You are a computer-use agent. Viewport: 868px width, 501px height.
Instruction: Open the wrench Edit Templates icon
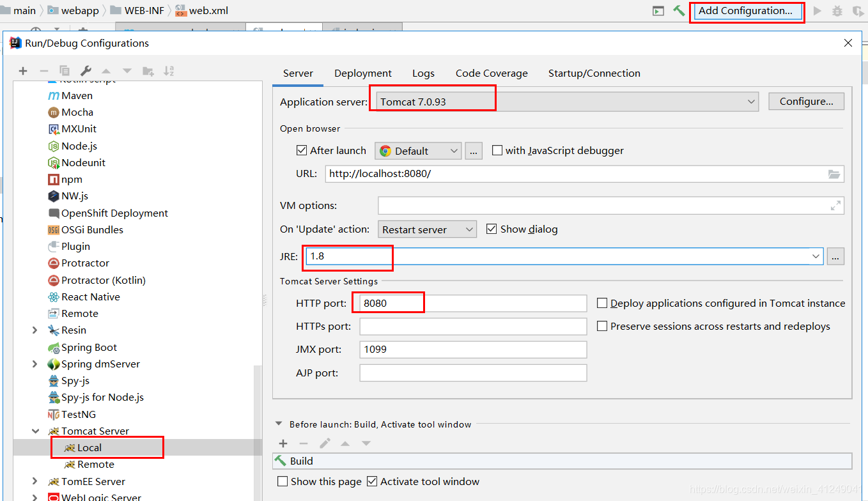(86, 71)
